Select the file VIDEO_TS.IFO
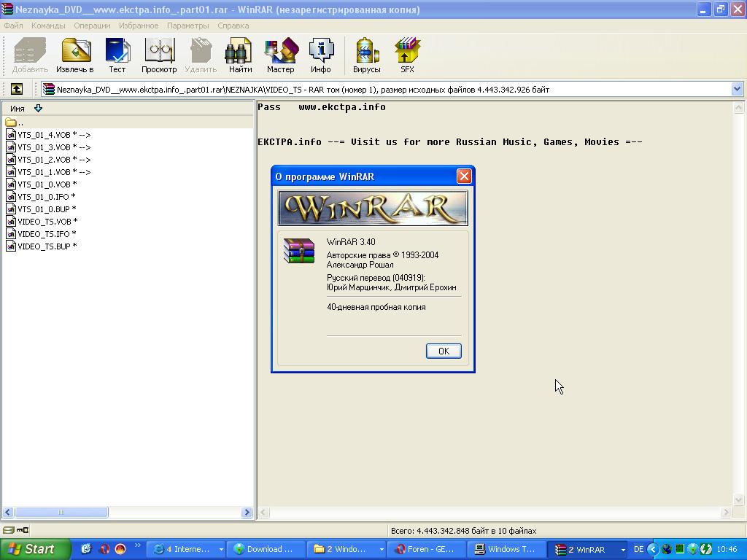Viewport: 747px width, 560px height. (x=41, y=234)
